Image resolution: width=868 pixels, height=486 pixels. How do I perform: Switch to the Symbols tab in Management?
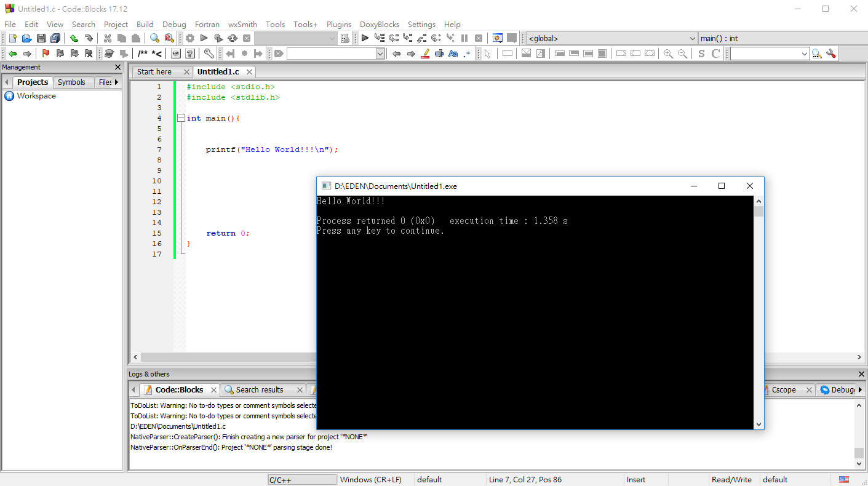click(x=71, y=82)
